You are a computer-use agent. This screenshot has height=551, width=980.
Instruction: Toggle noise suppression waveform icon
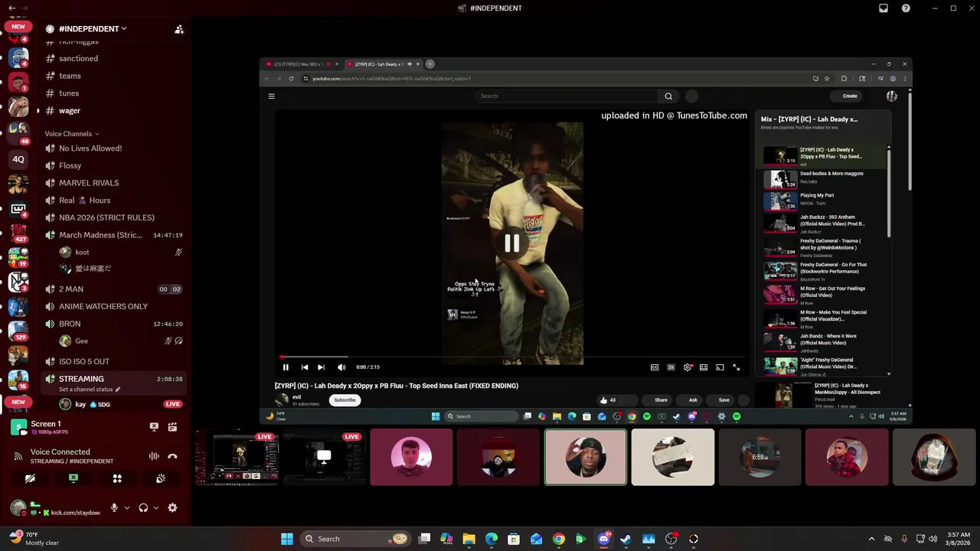tap(154, 456)
